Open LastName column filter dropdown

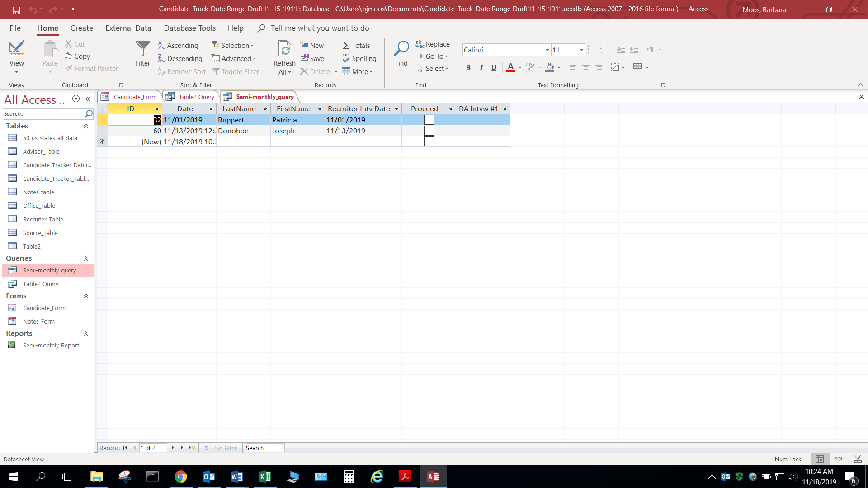(265, 109)
